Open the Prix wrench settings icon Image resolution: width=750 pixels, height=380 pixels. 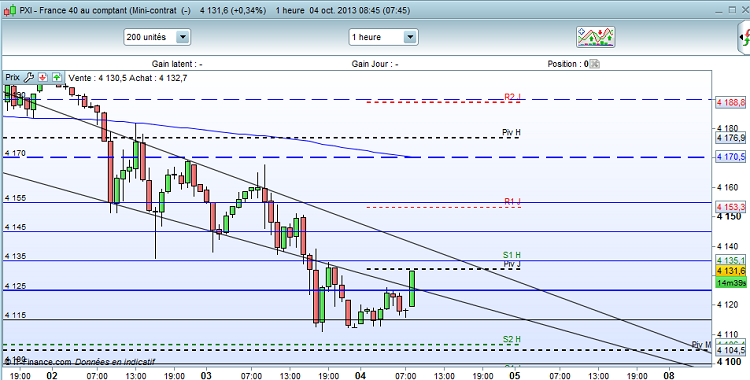pos(29,77)
